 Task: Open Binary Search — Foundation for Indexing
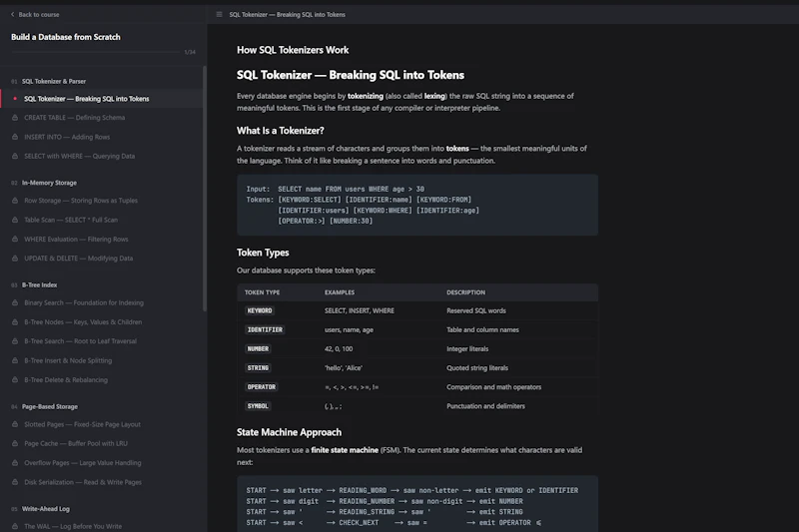pyautogui.click(x=84, y=302)
